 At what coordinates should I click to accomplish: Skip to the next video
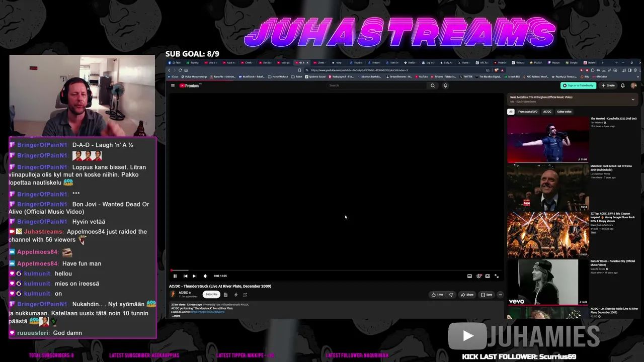coord(195,276)
